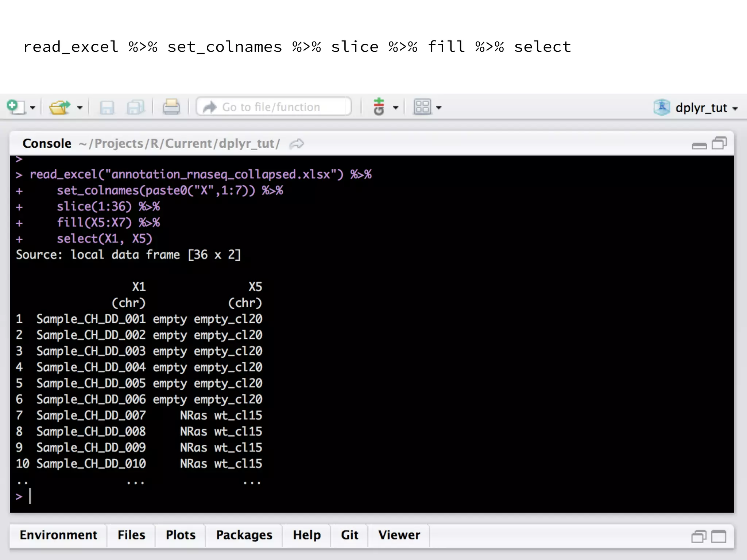
Task: Click the R project cube icon
Action: click(662, 107)
